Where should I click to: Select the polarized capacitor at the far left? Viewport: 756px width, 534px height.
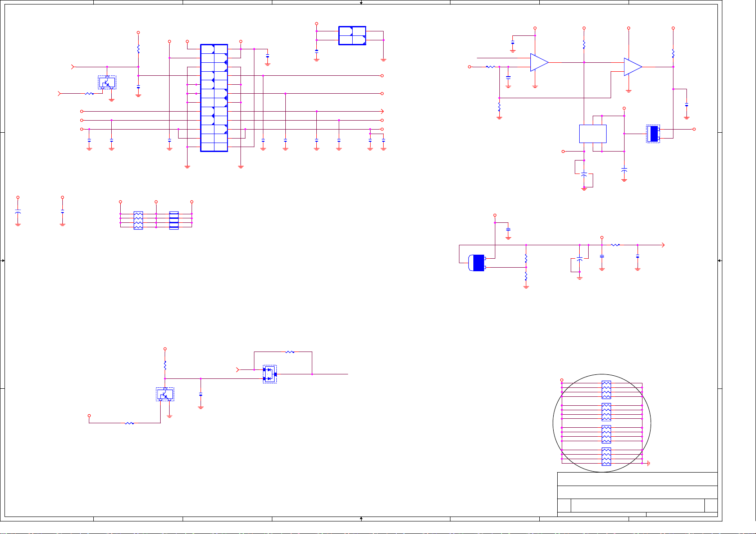click(18, 211)
